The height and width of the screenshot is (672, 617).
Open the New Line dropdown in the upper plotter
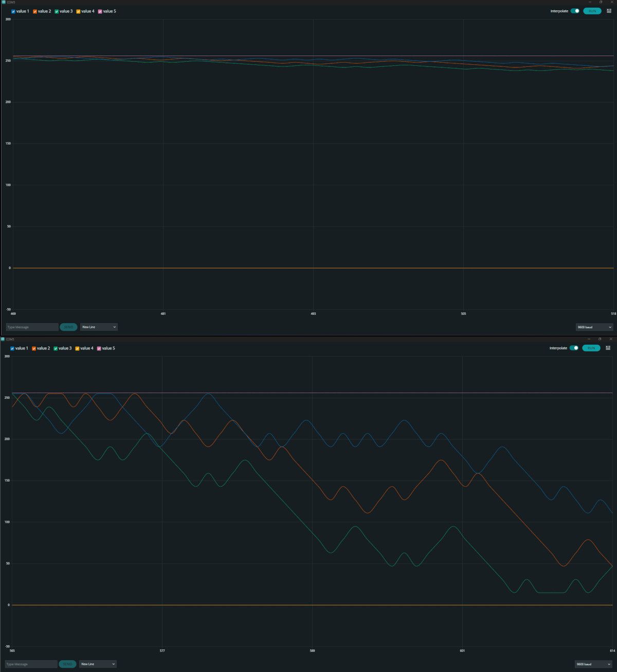pos(99,327)
